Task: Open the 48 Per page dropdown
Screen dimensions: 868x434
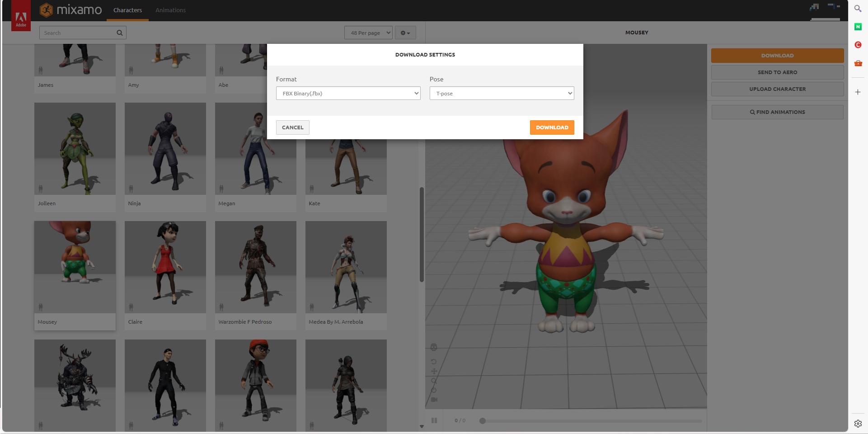Action: (x=368, y=33)
